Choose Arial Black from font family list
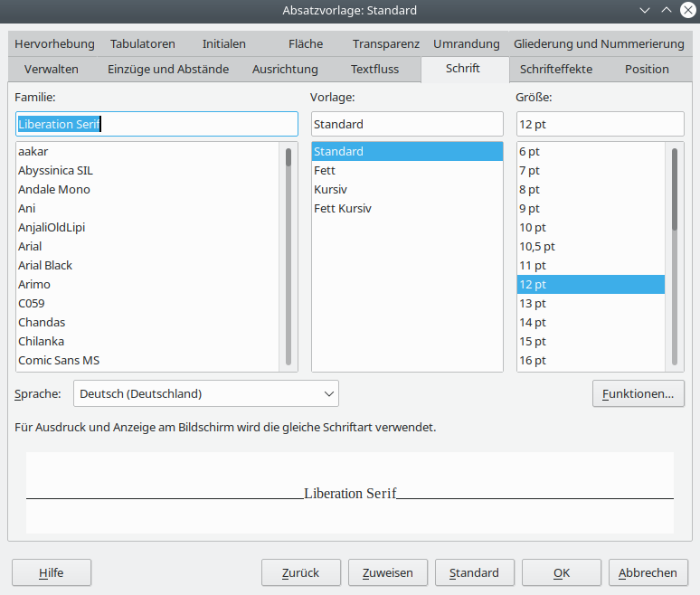 45,265
